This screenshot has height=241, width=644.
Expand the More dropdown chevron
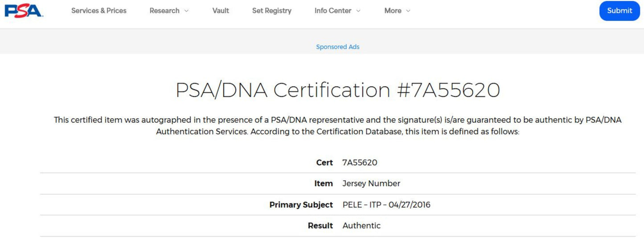[408, 11]
